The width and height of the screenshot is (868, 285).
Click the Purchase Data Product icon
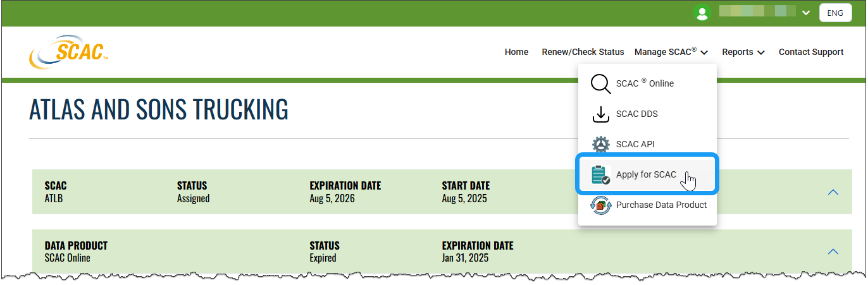click(600, 205)
